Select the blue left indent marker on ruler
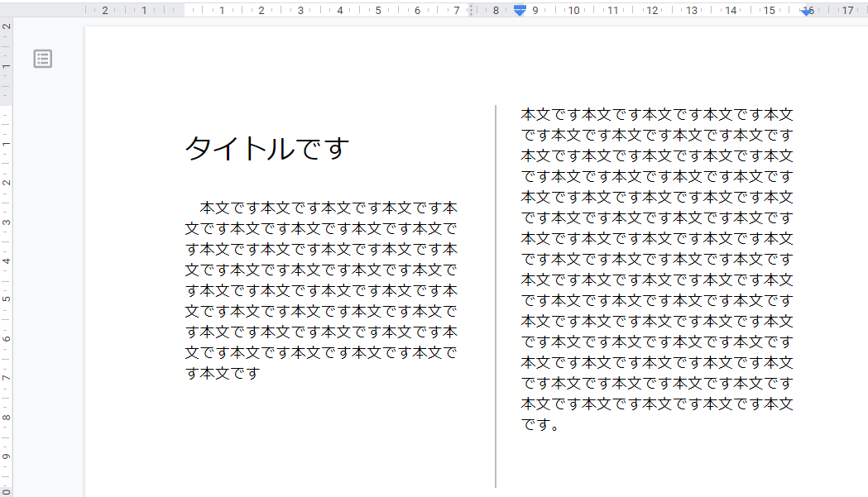This screenshot has width=868, height=497. [x=520, y=11]
